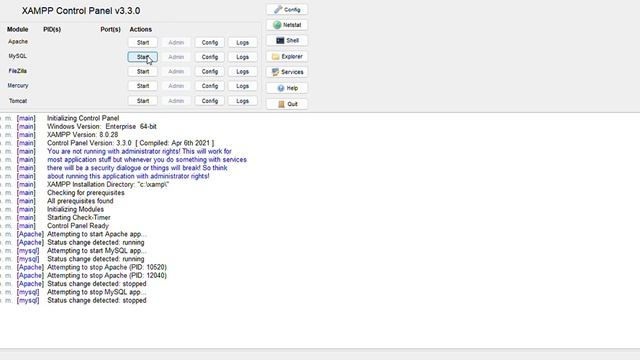Launch the Shell terminal button

287,40
